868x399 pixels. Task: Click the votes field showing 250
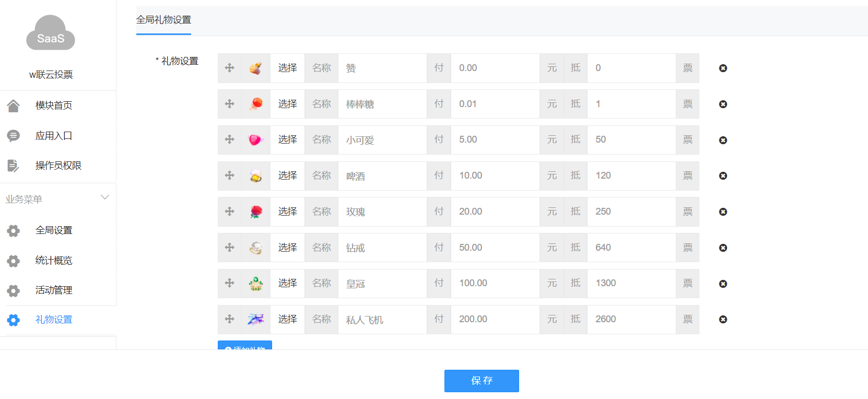(632, 212)
